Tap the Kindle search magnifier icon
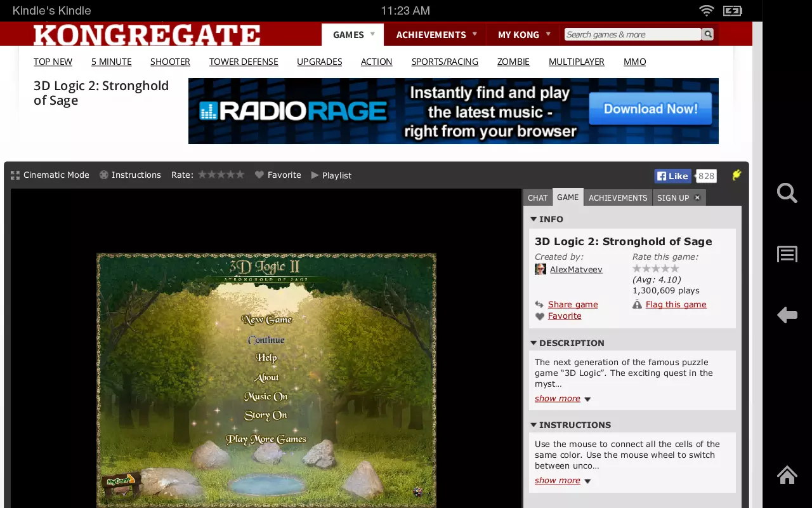812x508 pixels. (x=787, y=193)
